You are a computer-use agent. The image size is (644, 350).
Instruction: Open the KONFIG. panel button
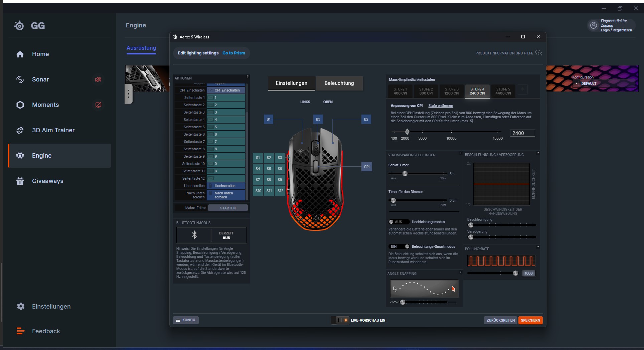[x=186, y=320]
